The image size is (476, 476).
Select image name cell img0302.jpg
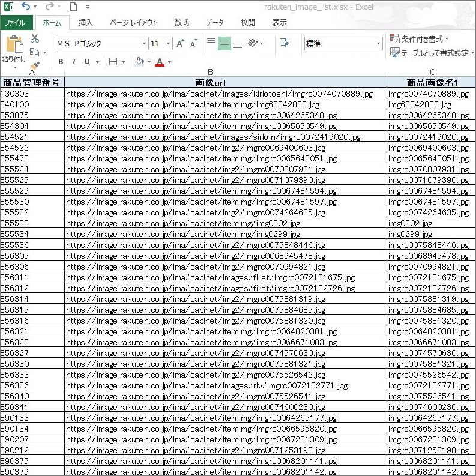tap(432, 223)
